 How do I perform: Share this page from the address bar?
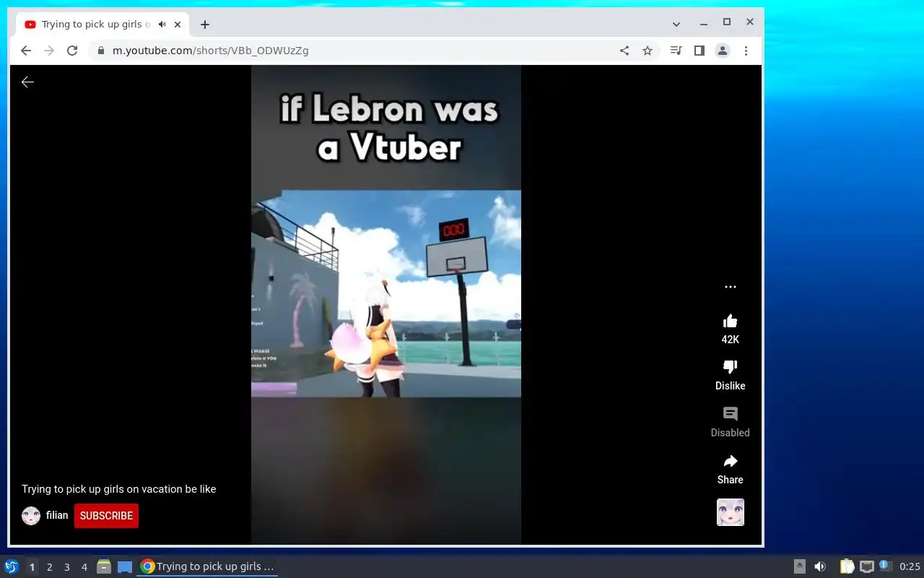pos(624,51)
